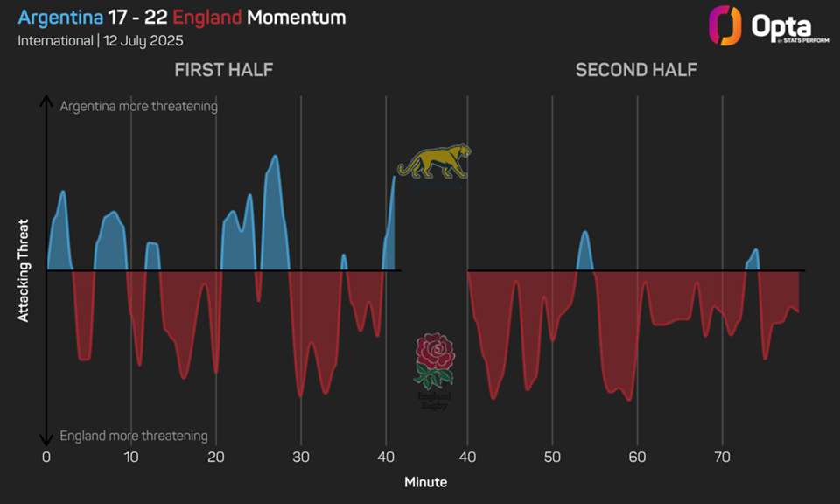Click the "England more threatening" label
The image size is (840, 504).
133,436
